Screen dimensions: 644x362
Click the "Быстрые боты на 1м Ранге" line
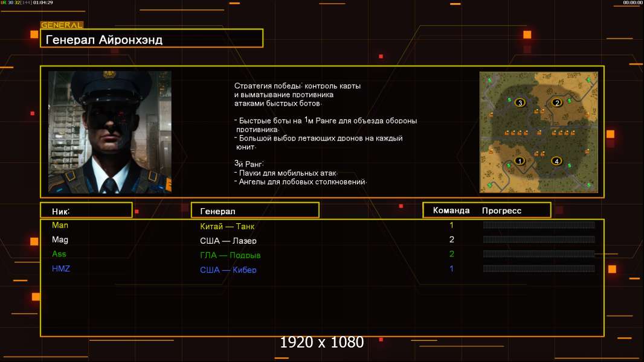(326, 121)
